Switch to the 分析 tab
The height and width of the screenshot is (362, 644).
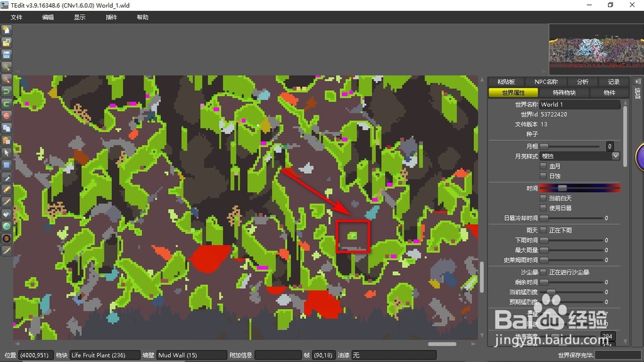coord(582,82)
